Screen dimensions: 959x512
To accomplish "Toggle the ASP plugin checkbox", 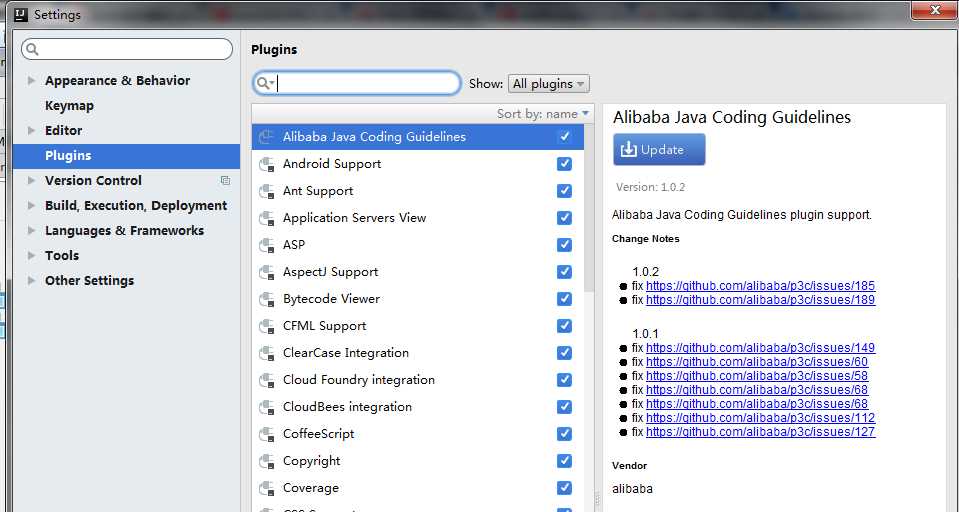I will [x=564, y=245].
